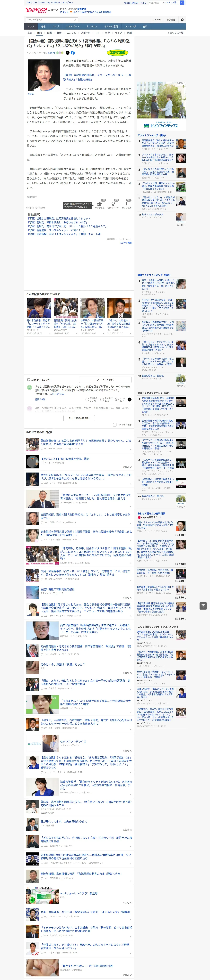Click the scroll-to-top arrow button
Image resolution: width=210 pixels, height=980 pixels.
point(203,606)
